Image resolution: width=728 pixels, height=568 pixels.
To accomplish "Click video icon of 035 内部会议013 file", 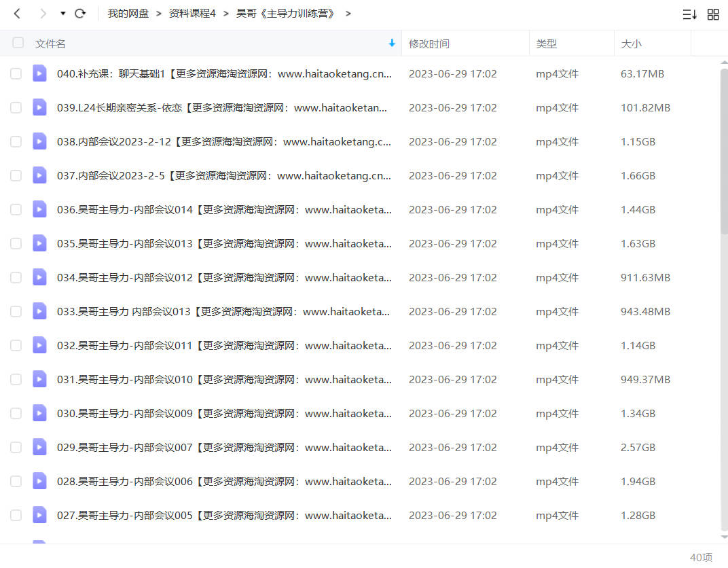I will point(39,243).
